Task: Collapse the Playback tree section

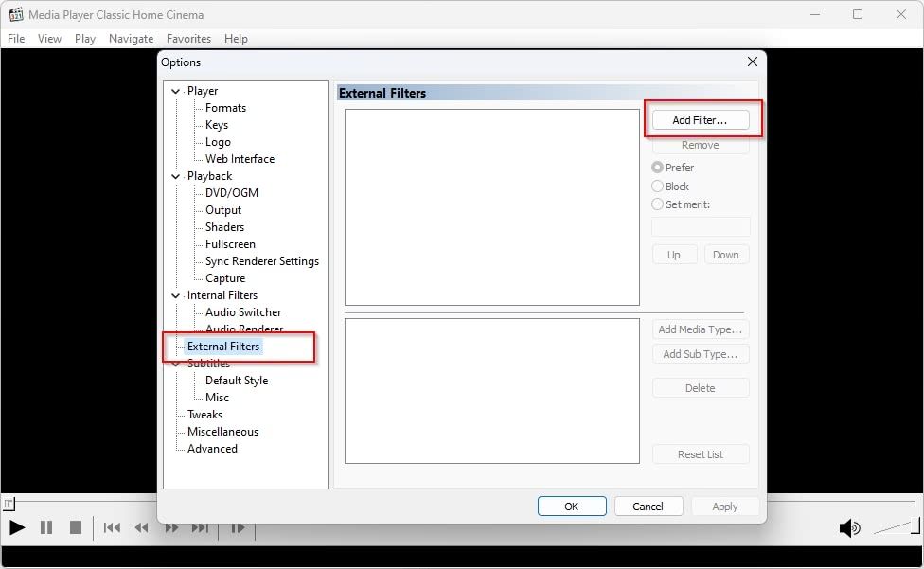Action: click(175, 175)
